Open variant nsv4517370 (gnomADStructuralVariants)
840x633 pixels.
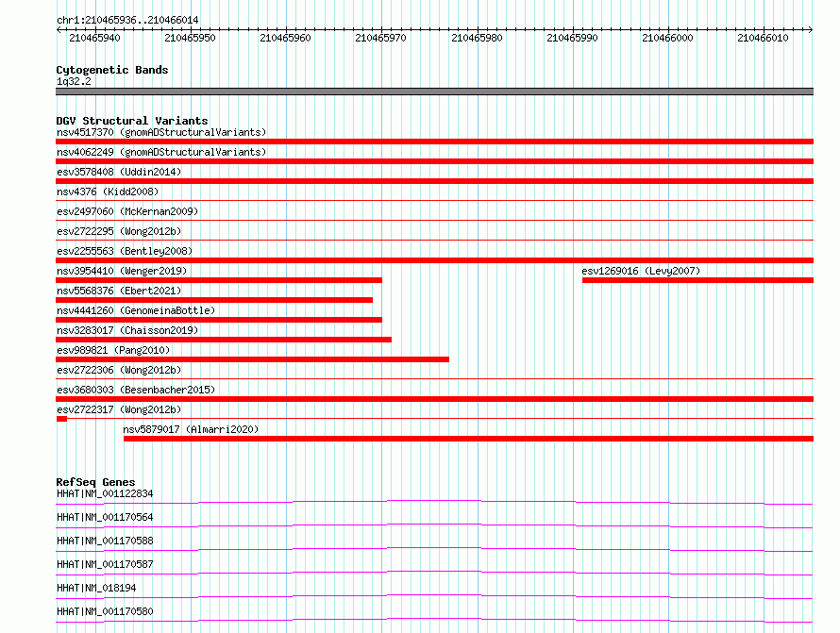click(x=161, y=132)
